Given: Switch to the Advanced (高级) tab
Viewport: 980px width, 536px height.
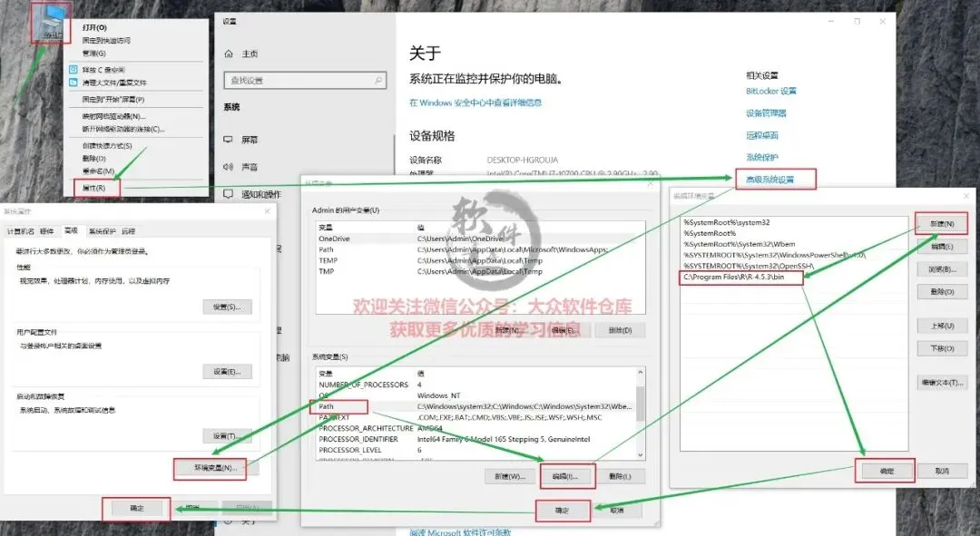Looking at the screenshot, I should pyautogui.click(x=72, y=230).
